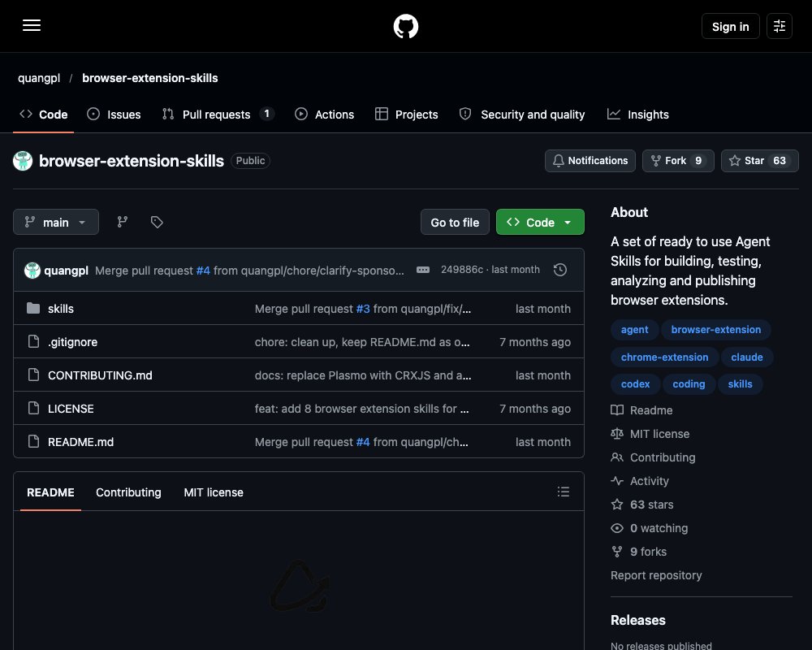Open the Readme link in About sidebar
The width and height of the screenshot is (812, 650).
coord(641,410)
